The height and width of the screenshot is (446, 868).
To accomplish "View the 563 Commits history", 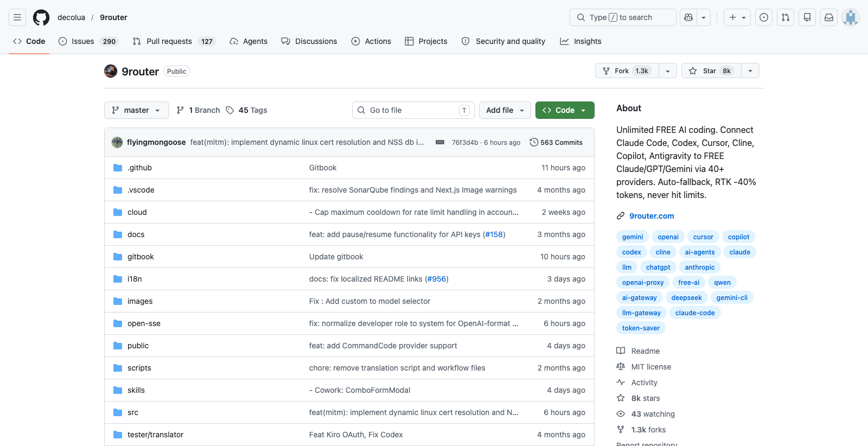I will coord(556,142).
